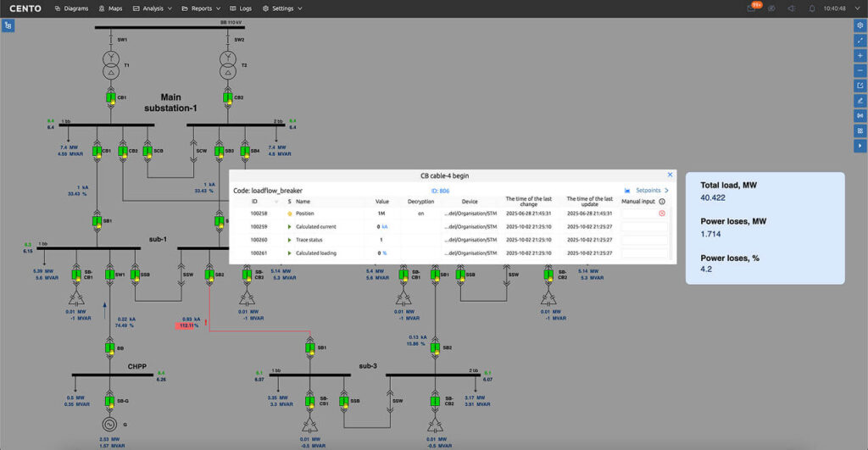Expand the Reports dropdown menu
Screen dimensions: 868x450
point(200,8)
